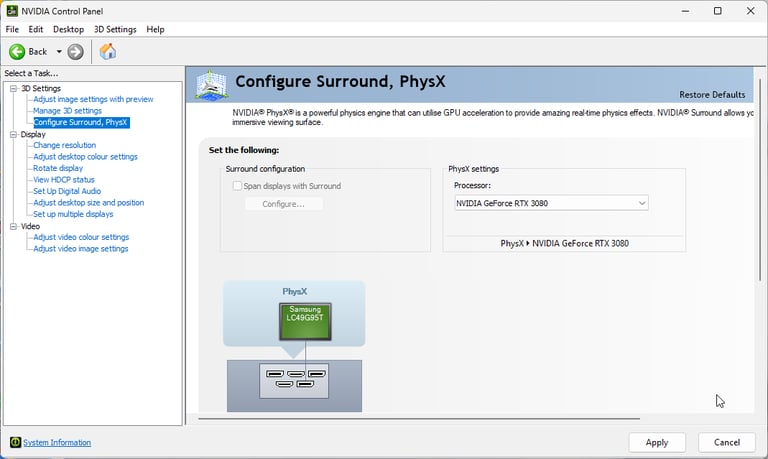Open Manage 3D settings
The image size is (768, 459).
(68, 111)
